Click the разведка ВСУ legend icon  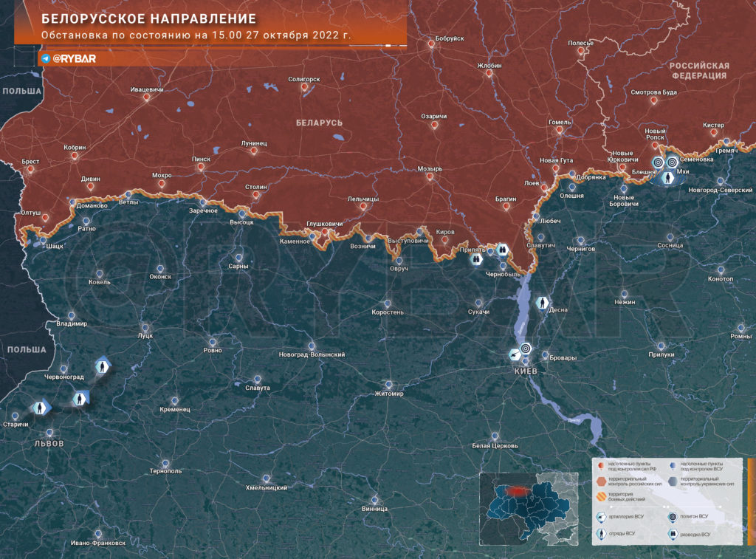673,534
